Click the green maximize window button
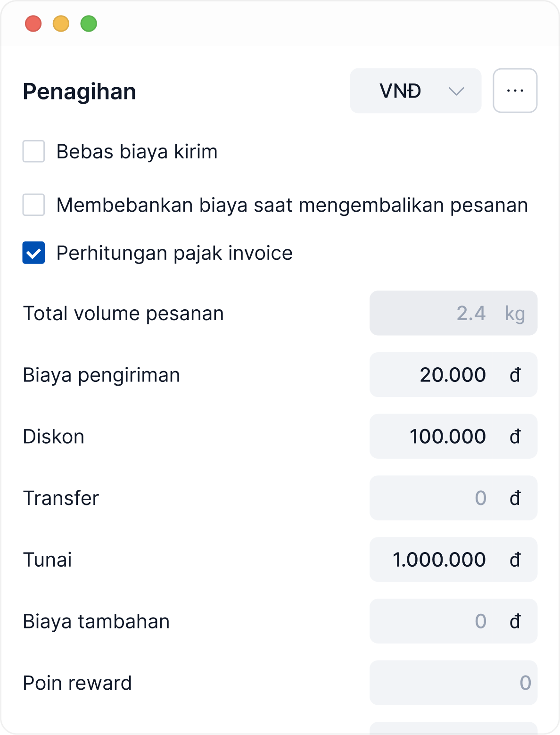 click(x=89, y=24)
